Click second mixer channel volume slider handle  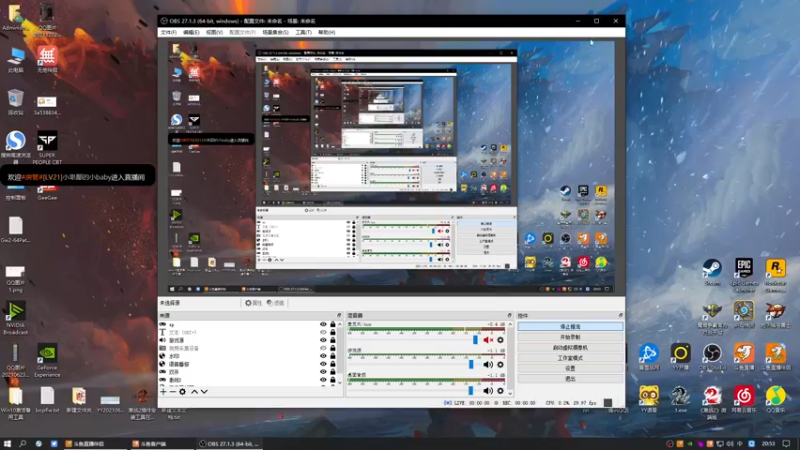tap(471, 365)
